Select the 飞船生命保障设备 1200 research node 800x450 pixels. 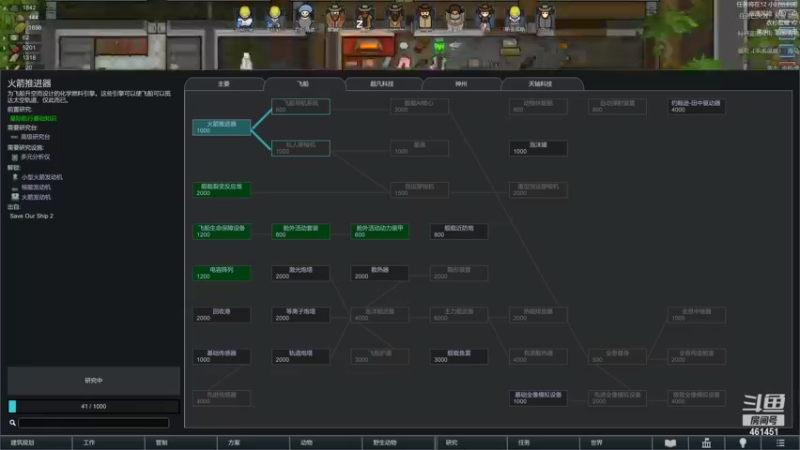coord(221,231)
